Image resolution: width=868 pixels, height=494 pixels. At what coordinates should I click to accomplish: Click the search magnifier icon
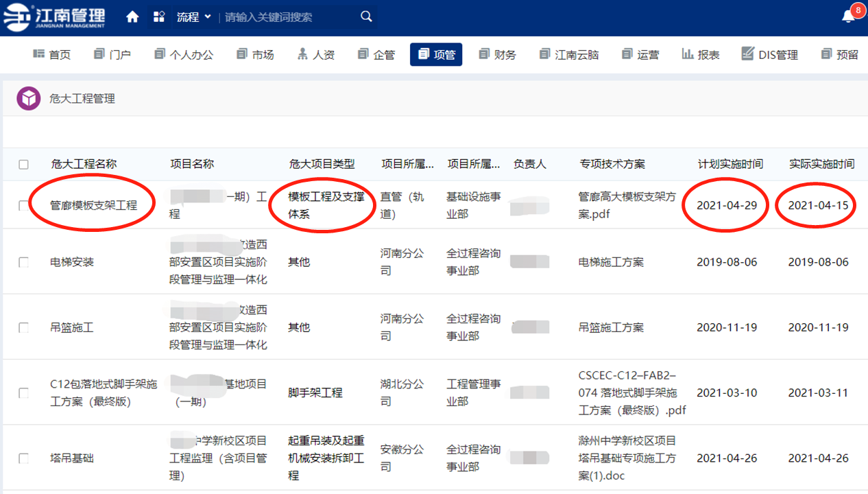pyautogui.click(x=367, y=17)
